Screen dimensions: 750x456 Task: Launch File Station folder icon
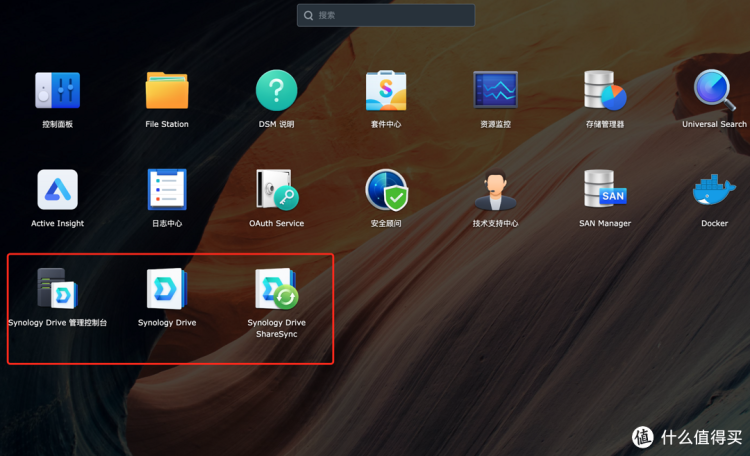point(167,90)
